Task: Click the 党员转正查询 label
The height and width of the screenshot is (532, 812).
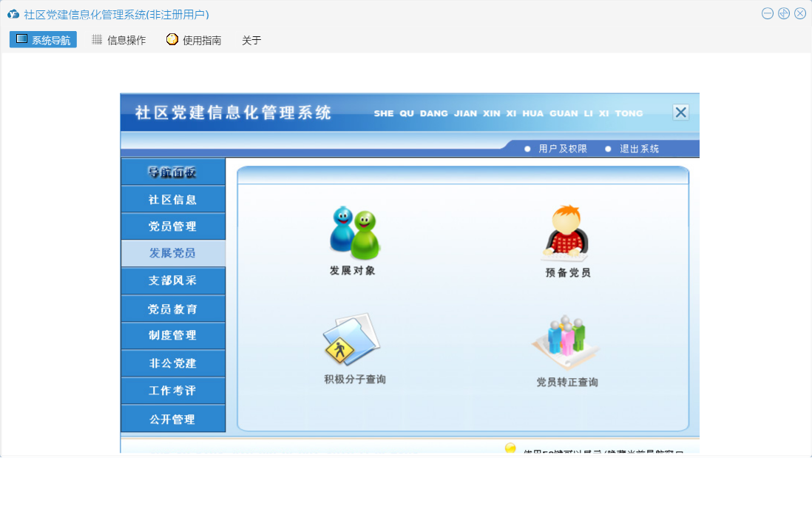Action: tap(567, 382)
